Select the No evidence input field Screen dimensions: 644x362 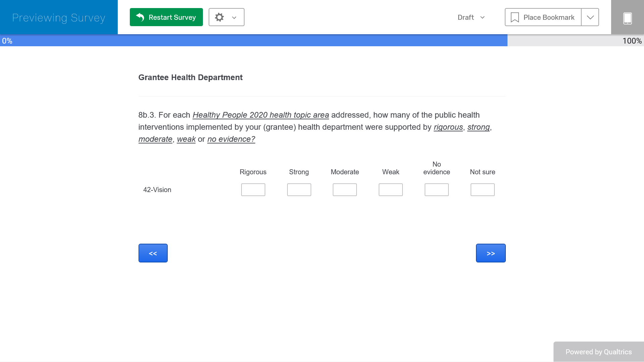click(x=436, y=190)
